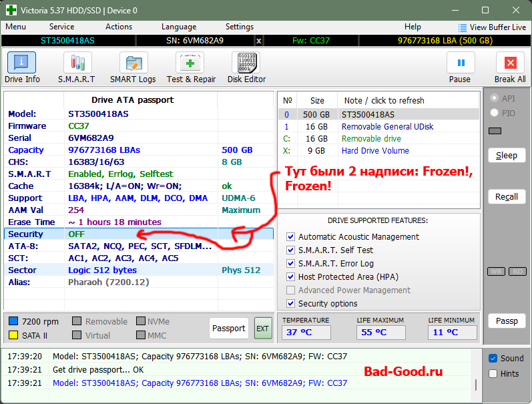Image resolution: width=532 pixels, height=404 pixels.
Task: Switch to Test & Repair
Action: [x=191, y=67]
